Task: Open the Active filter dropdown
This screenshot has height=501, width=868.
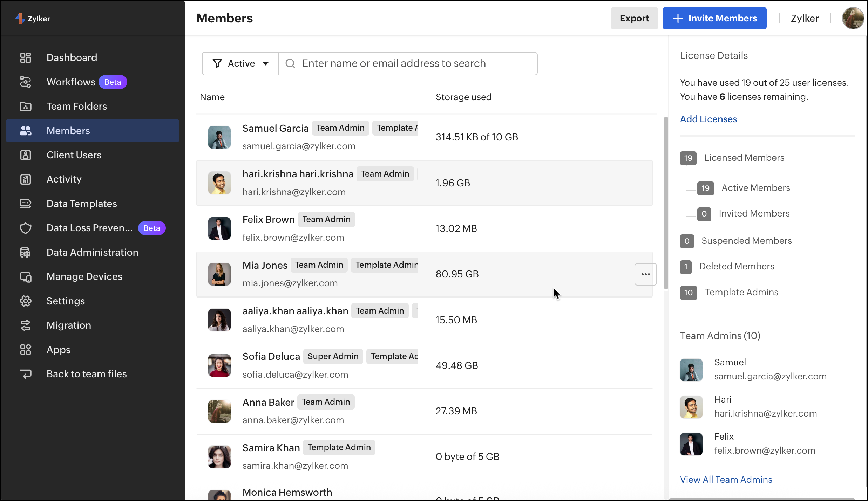Action: (240, 63)
